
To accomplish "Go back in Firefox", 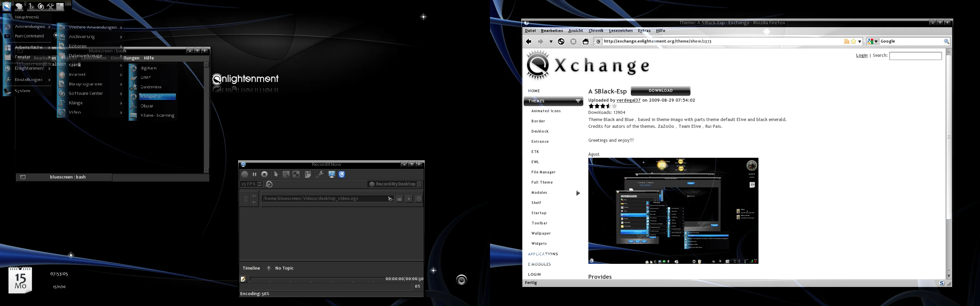I will [528, 41].
